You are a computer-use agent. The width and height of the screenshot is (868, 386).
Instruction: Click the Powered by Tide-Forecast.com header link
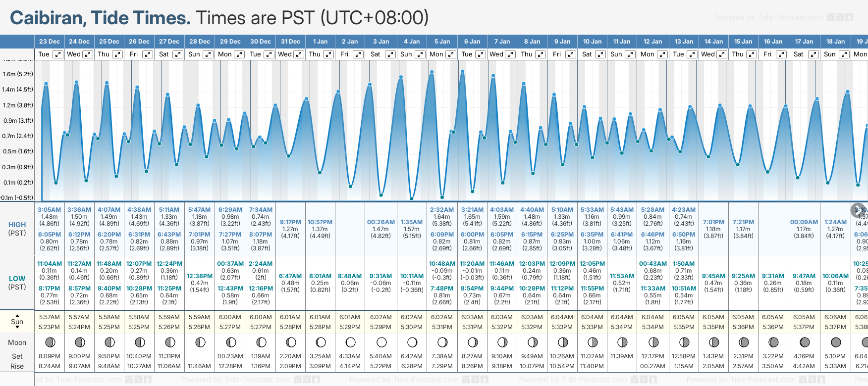click(768, 18)
